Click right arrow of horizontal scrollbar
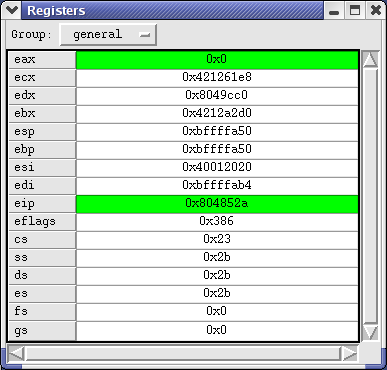Viewport: 387px width, 370px height. point(350,353)
